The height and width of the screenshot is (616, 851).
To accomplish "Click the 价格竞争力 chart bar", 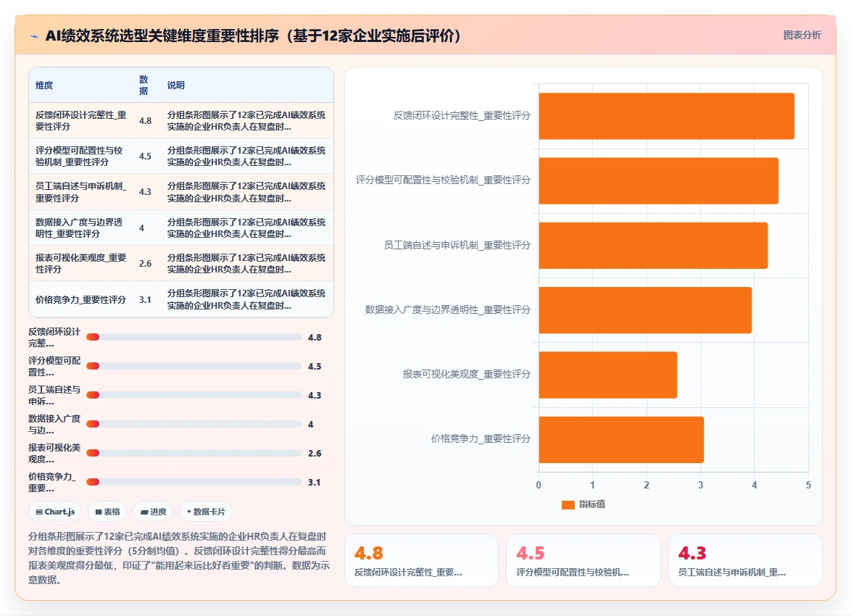I will (x=621, y=440).
